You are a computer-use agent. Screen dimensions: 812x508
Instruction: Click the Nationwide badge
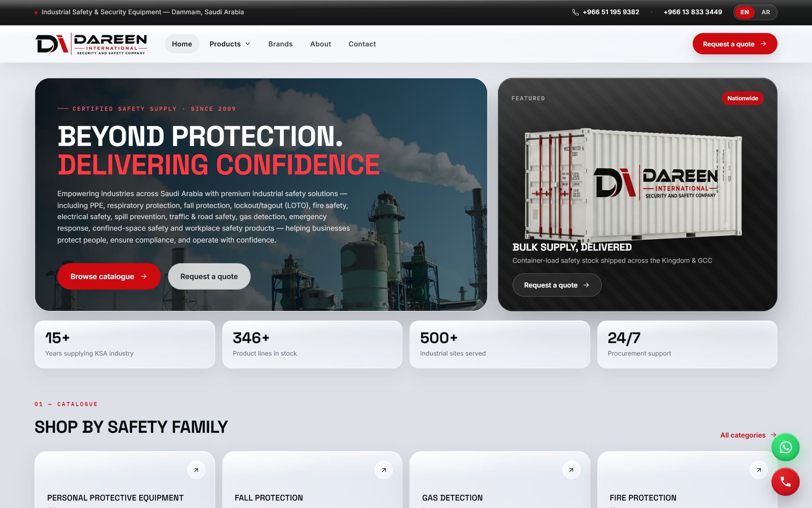click(x=743, y=98)
